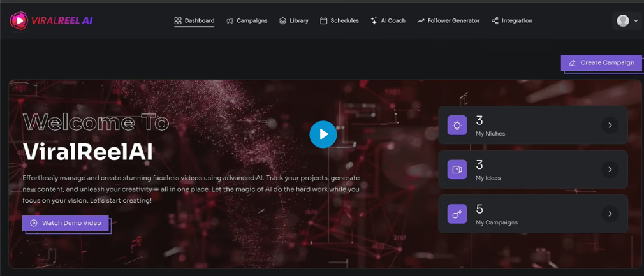Click the Watch Demo Video button
The width and height of the screenshot is (644, 276).
tap(66, 223)
